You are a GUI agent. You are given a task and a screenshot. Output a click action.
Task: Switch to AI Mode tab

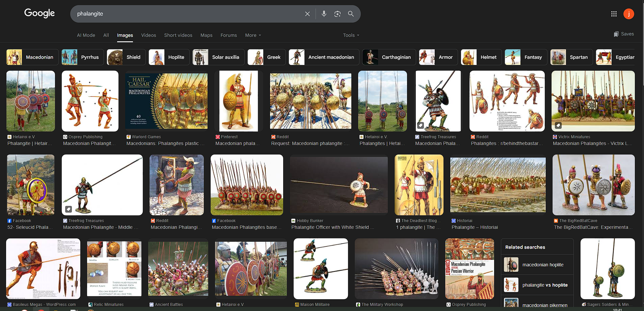click(86, 35)
